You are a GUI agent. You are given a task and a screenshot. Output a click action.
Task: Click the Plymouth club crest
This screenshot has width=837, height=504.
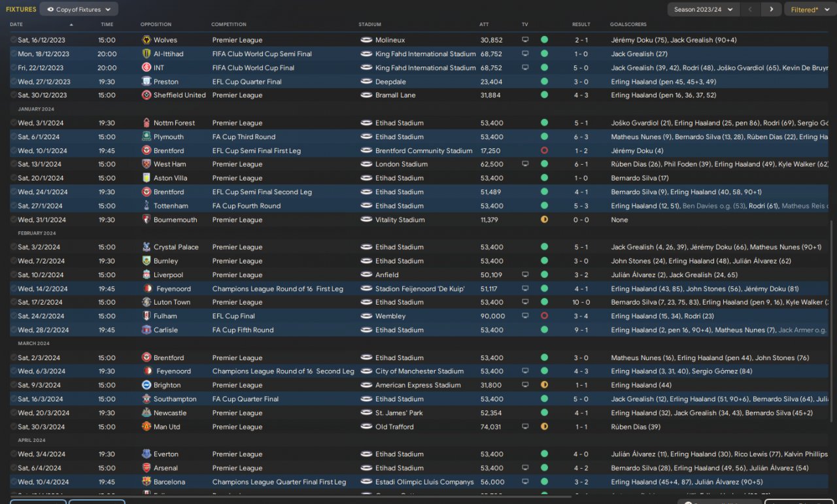(x=146, y=137)
